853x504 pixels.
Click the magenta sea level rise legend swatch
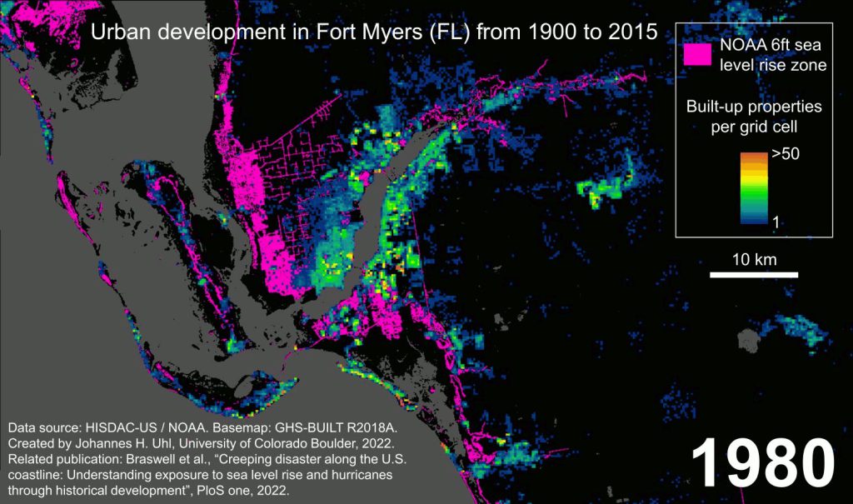[698, 54]
